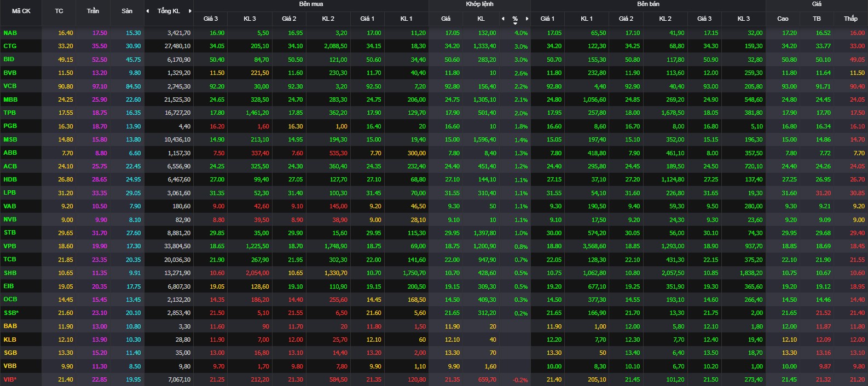Open the BAB stock symbol
This screenshot has width=868, height=386.
tap(10, 326)
